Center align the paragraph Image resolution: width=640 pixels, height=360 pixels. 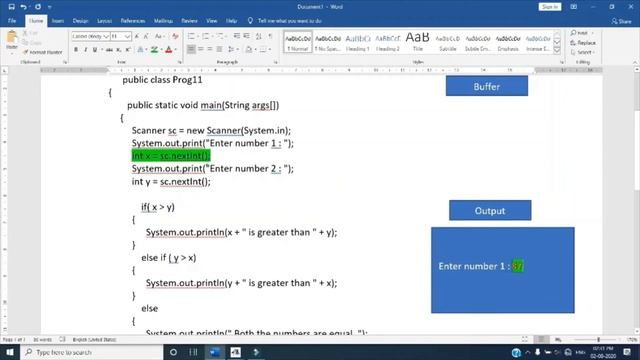click(x=200, y=50)
